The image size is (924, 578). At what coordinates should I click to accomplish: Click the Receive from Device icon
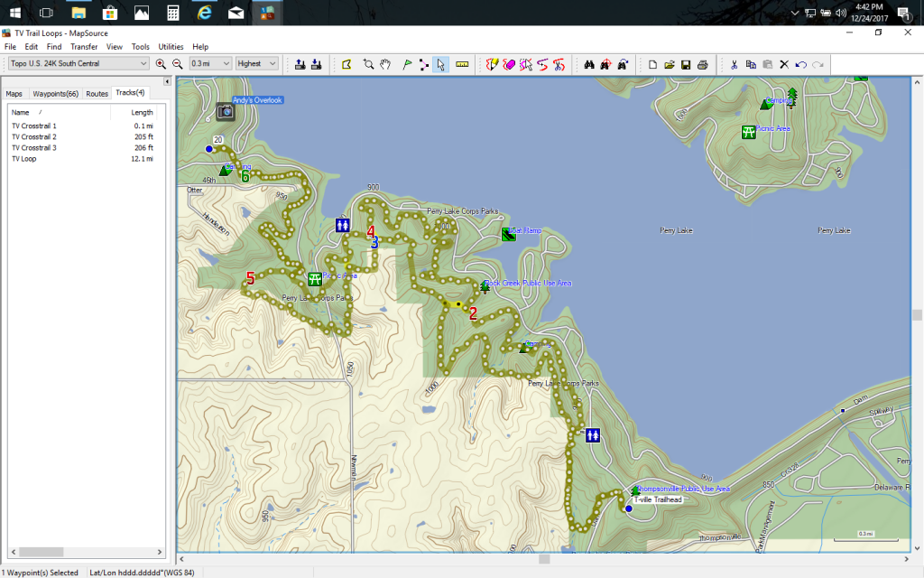(317, 64)
